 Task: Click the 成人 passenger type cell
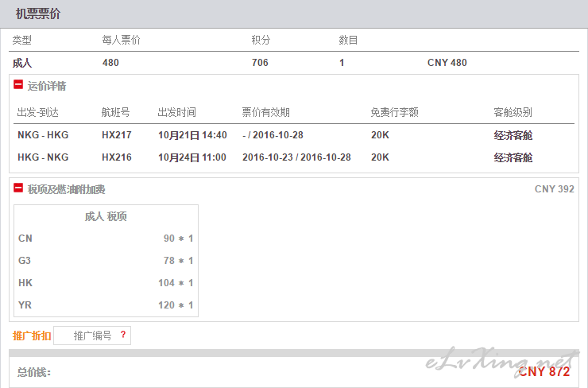click(x=22, y=63)
